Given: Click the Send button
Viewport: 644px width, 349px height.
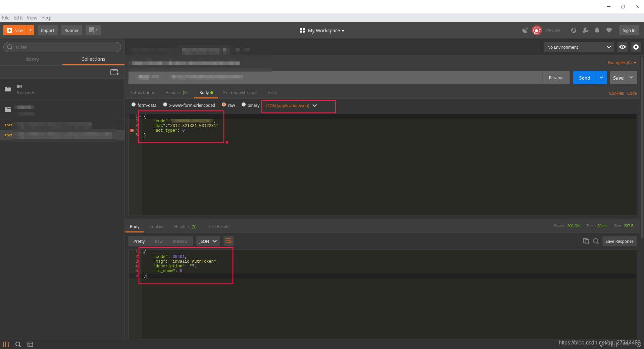Looking at the screenshot, I should 585,78.
